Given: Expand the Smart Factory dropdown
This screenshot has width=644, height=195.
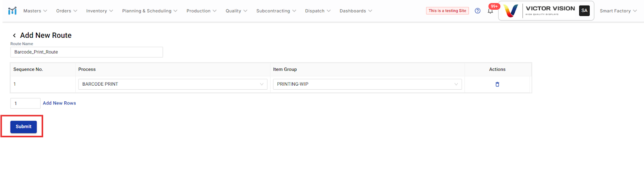Looking at the screenshot, I should tap(618, 11).
